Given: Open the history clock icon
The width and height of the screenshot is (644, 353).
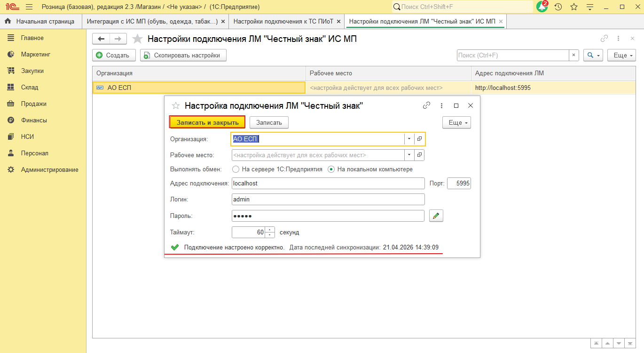Looking at the screenshot, I should pyautogui.click(x=558, y=7).
